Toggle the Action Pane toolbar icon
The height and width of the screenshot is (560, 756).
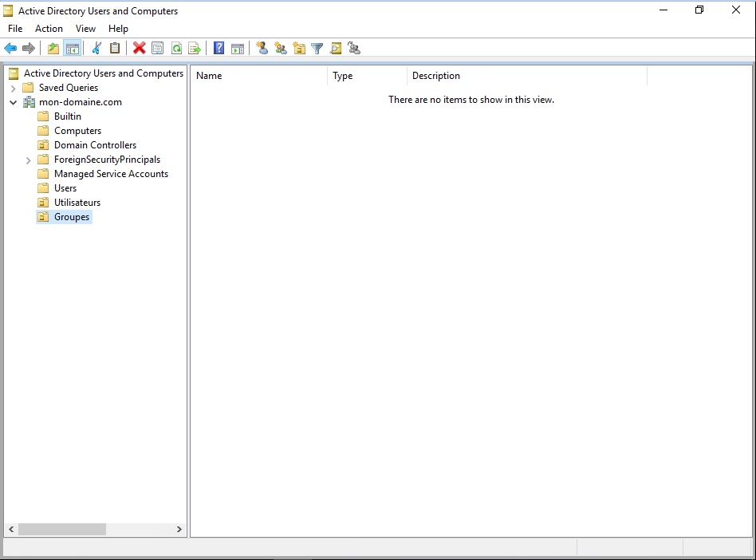(x=237, y=48)
